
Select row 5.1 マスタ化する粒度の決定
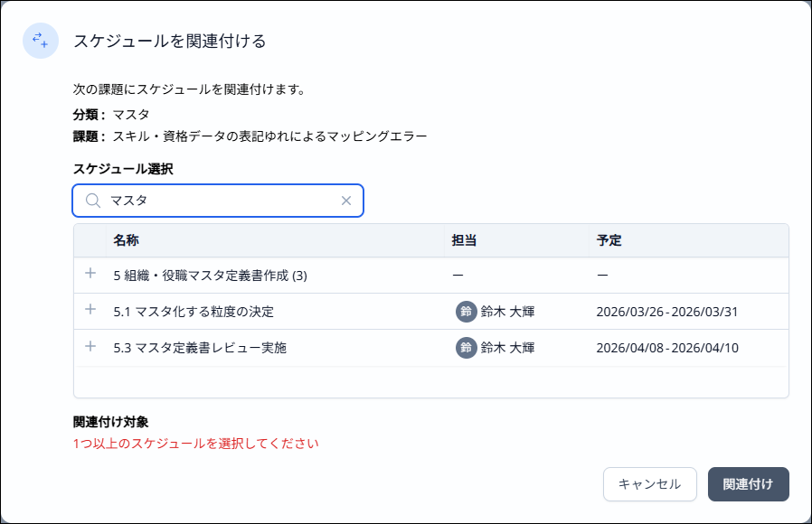point(194,312)
